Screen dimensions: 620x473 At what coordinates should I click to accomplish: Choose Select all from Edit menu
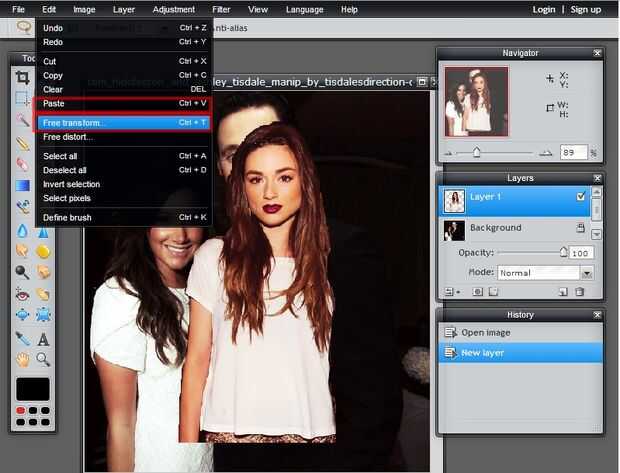124,156
